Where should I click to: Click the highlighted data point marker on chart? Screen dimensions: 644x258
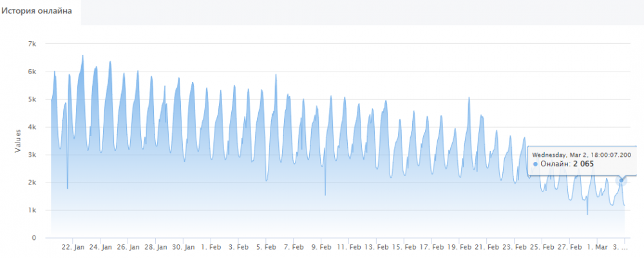[621, 181]
